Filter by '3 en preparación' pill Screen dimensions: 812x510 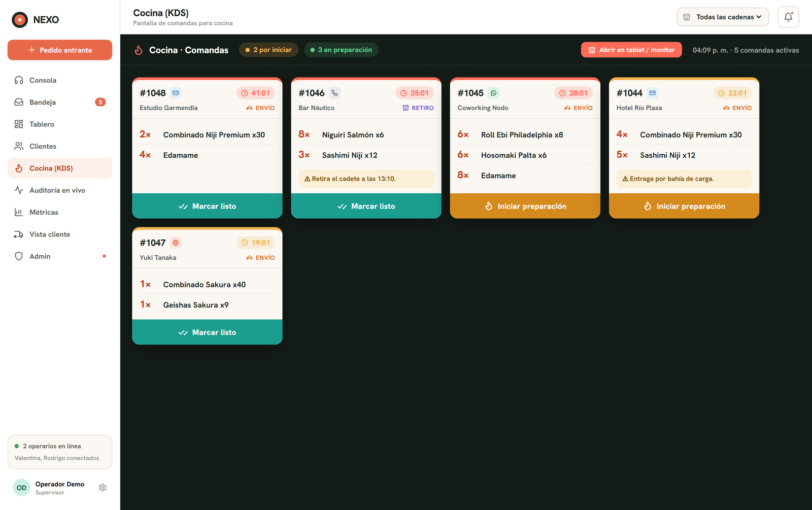pos(341,50)
